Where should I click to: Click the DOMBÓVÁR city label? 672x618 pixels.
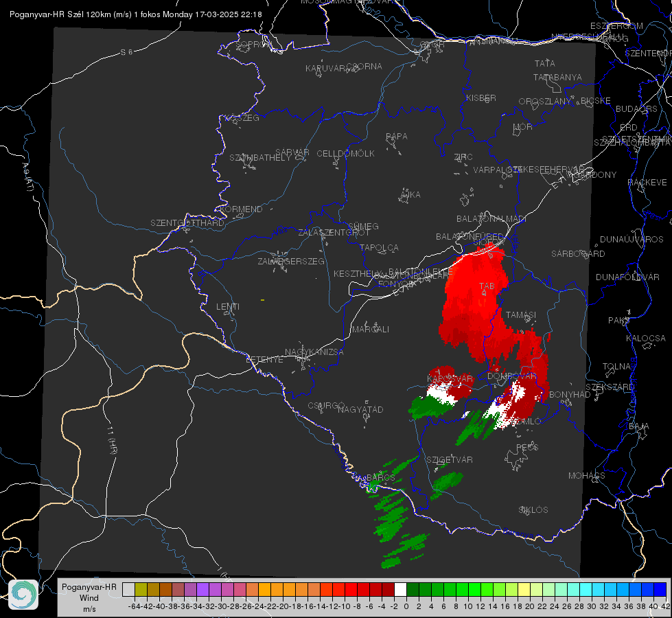click(x=511, y=376)
